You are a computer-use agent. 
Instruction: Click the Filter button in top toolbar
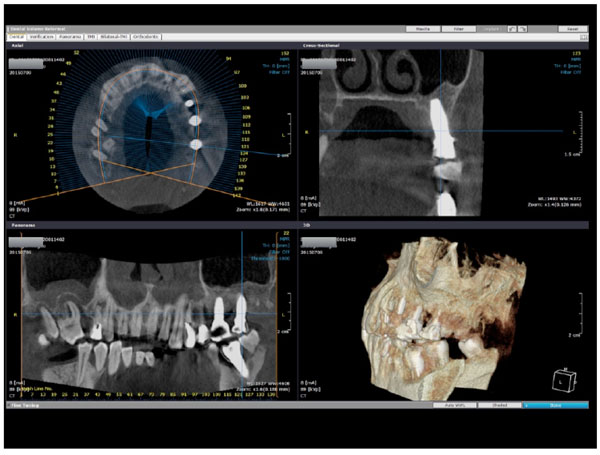pyautogui.click(x=458, y=29)
